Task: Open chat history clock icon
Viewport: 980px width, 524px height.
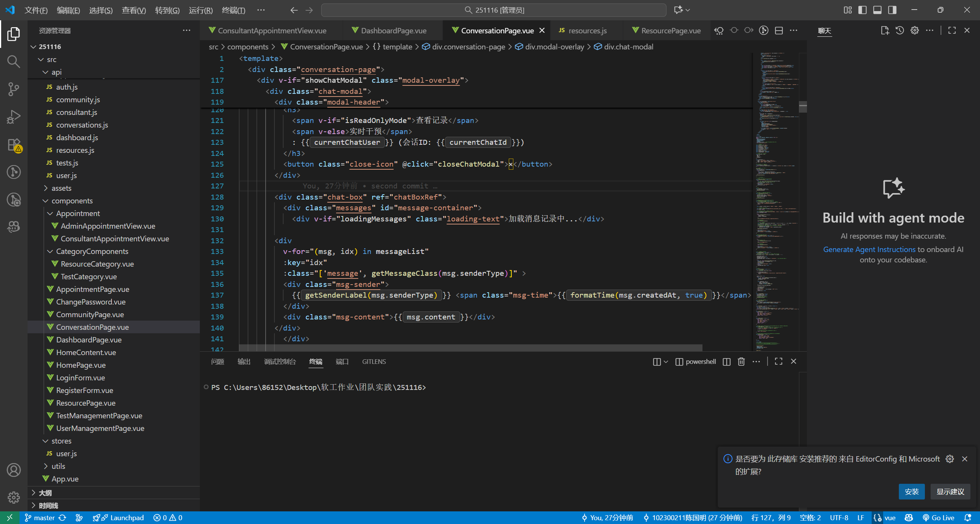Action: 900,31
